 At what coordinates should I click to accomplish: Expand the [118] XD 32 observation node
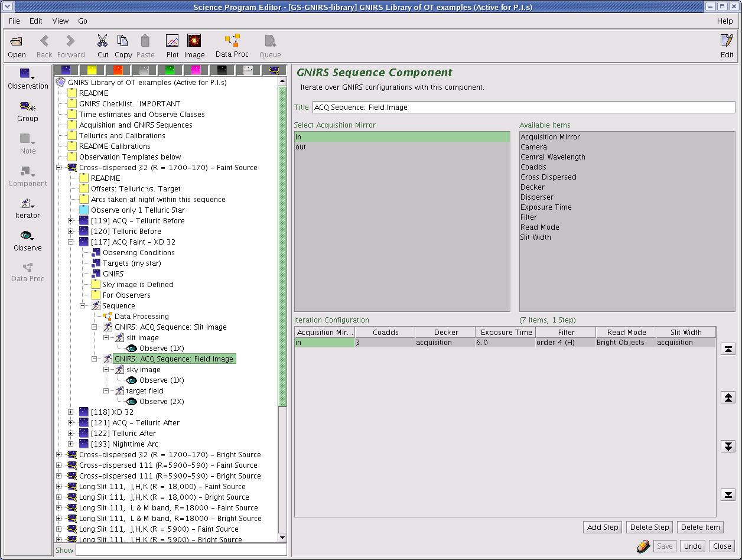[70, 412]
